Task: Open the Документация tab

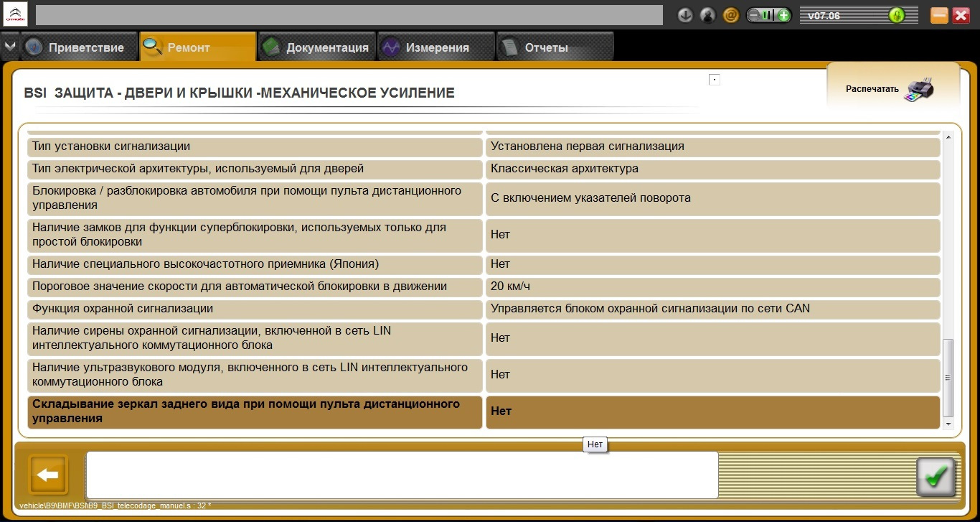Action: (x=317, y=47)
